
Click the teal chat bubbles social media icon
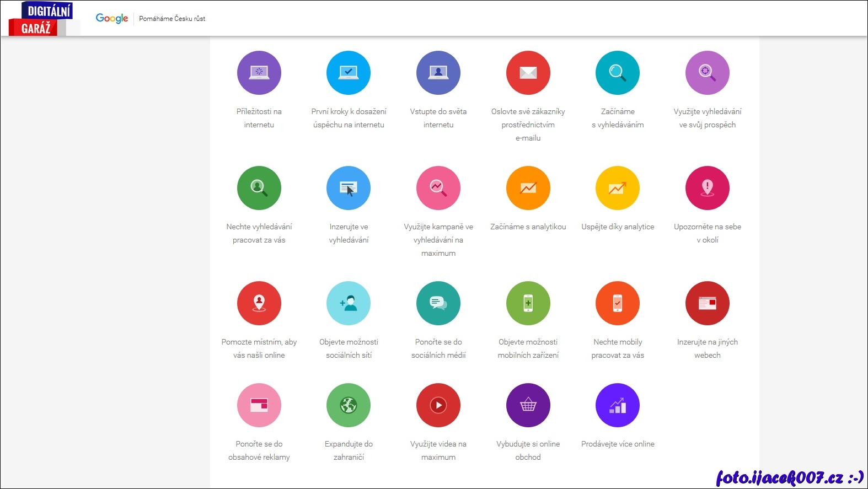[x=438, y=303]
